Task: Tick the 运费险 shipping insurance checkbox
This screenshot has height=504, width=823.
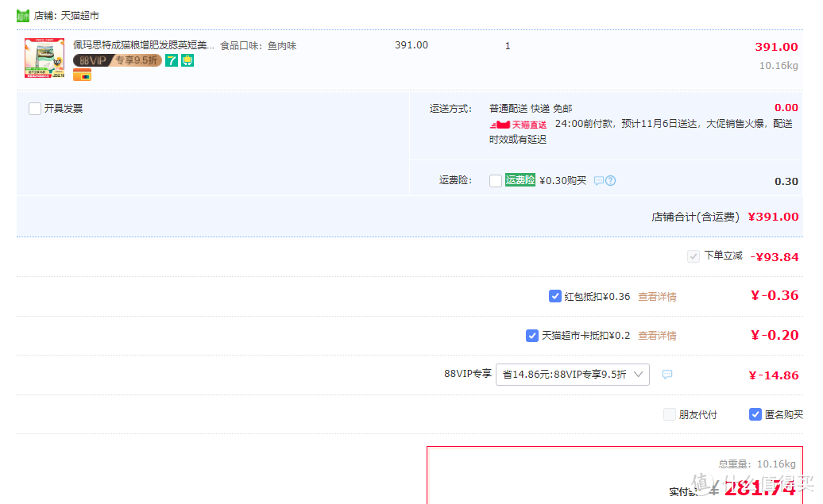Action: (x=496, y=181)
